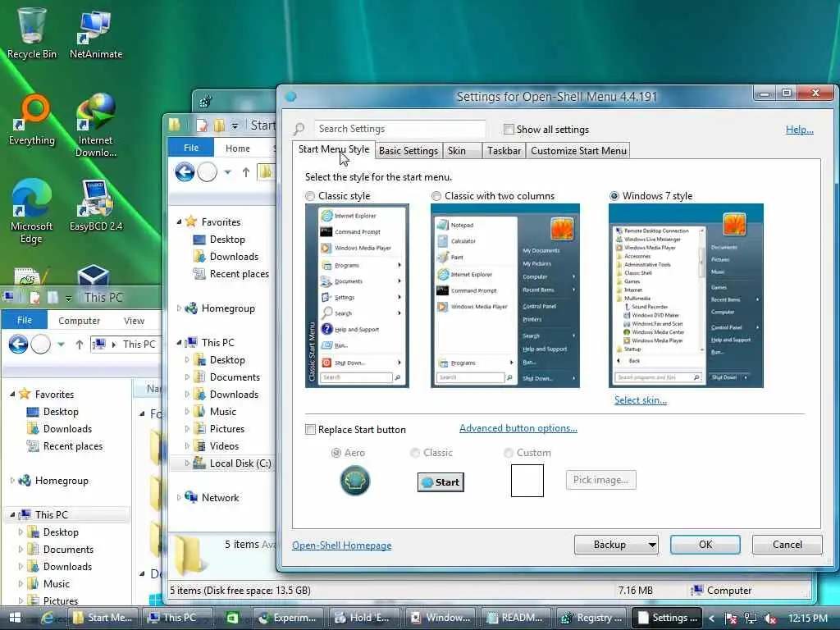Open the Backup button dropdown arrow
Image resolution: width=840 pixels, height=630 pixels.
(652, 545)
